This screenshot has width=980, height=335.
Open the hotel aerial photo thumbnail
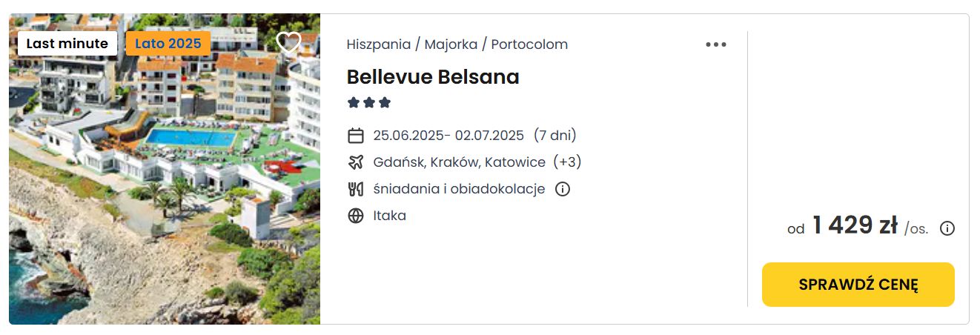click(x=165, y=169)
